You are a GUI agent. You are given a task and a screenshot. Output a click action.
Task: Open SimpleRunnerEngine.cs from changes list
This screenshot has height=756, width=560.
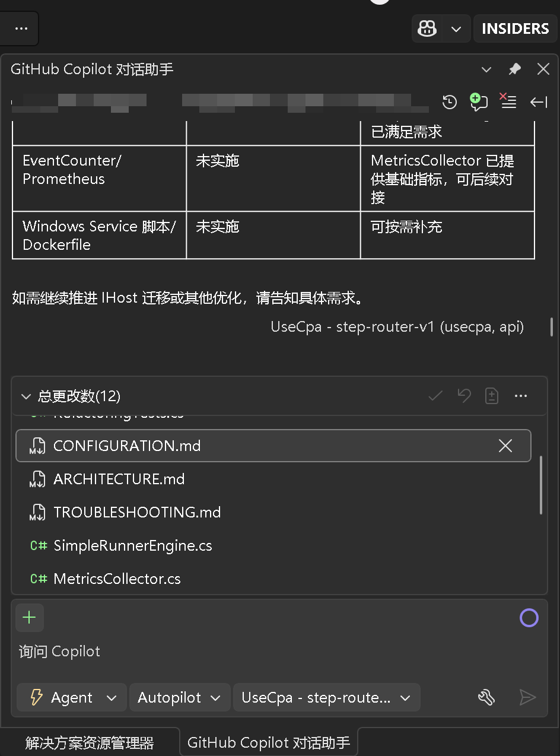pos(133,545)
